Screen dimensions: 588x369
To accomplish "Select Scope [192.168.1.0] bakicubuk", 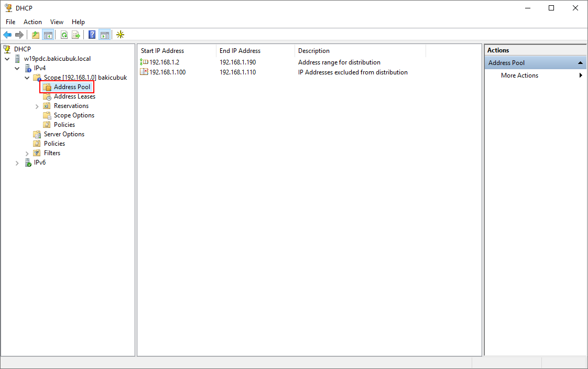I will [x=85, y=77].
